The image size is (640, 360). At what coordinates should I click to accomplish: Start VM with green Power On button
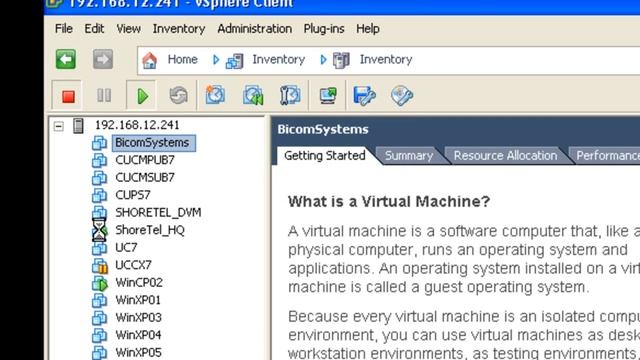[142, 96]
